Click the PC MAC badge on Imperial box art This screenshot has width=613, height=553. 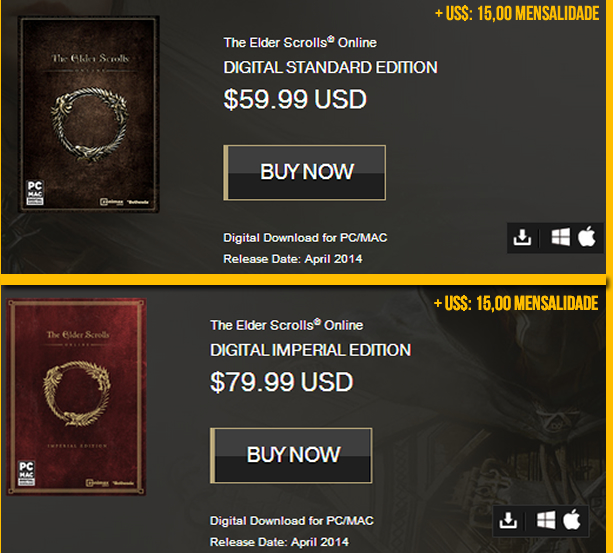pos(27,473)
